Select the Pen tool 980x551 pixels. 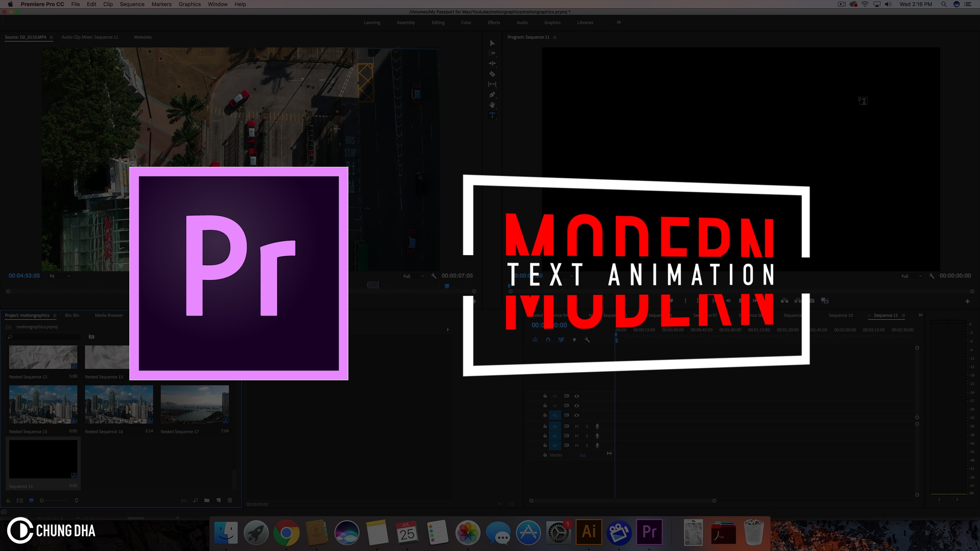[x=492, y=95]
